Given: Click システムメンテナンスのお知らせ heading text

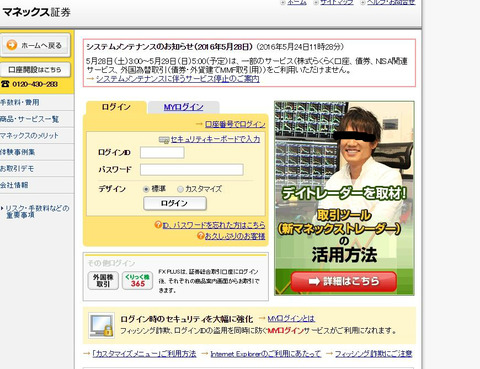Looking at the screenshot, I should pos(169,47).
